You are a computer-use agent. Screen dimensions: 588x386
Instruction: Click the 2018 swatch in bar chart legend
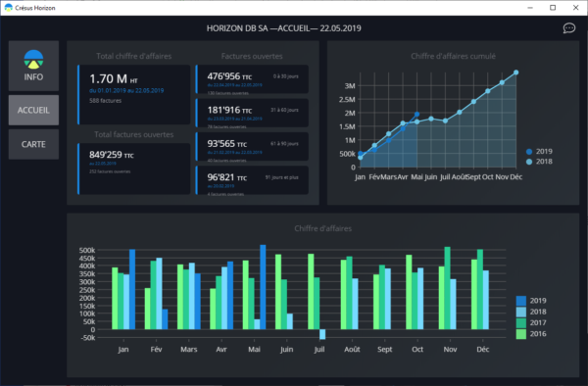(x=521, y=312)
